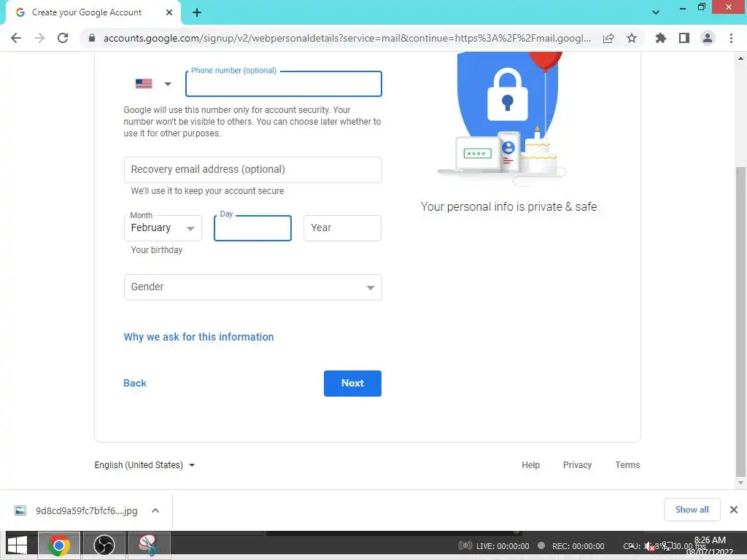Open OBS Studio from the taskbar
The image size is (747, 560).
104,545
